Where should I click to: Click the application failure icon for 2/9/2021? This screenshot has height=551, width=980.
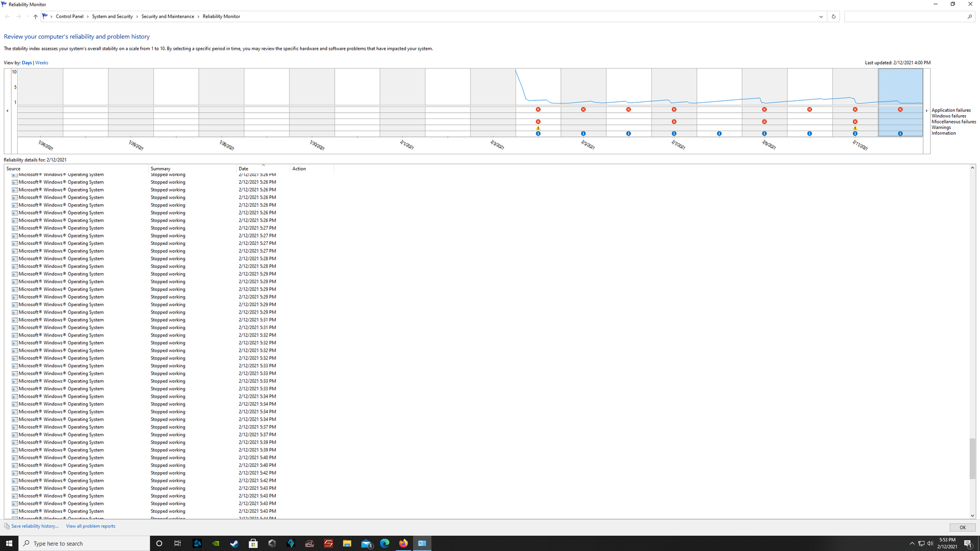[764, 110]
